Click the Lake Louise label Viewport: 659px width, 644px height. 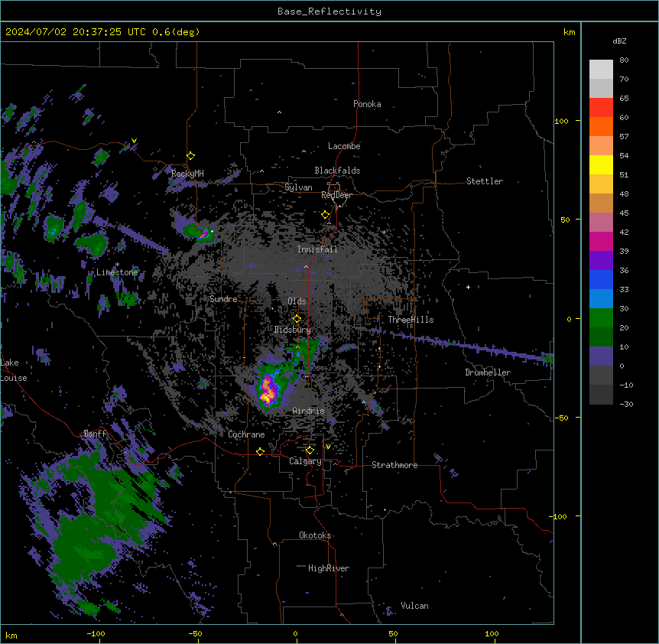tap(14, 370)
